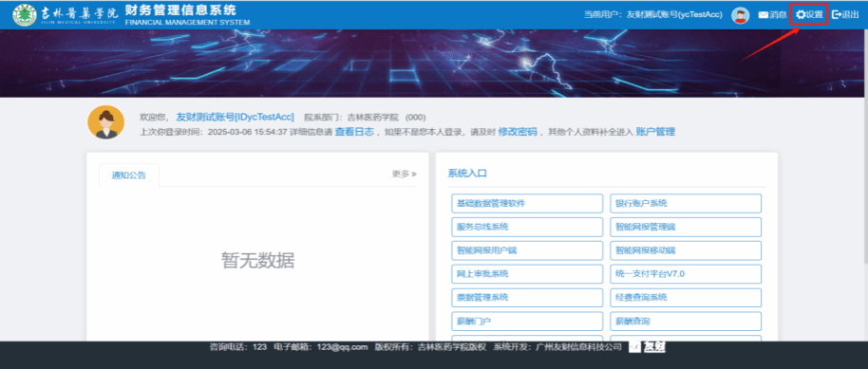Open the 查看日志 link
Screen dimensions: 868x369
point(354,132)
